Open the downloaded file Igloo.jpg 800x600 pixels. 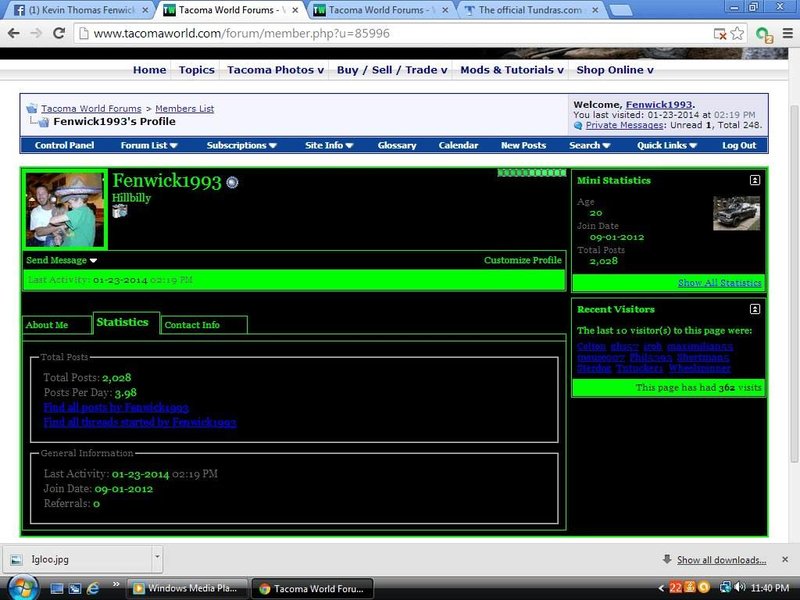point(78,559)
